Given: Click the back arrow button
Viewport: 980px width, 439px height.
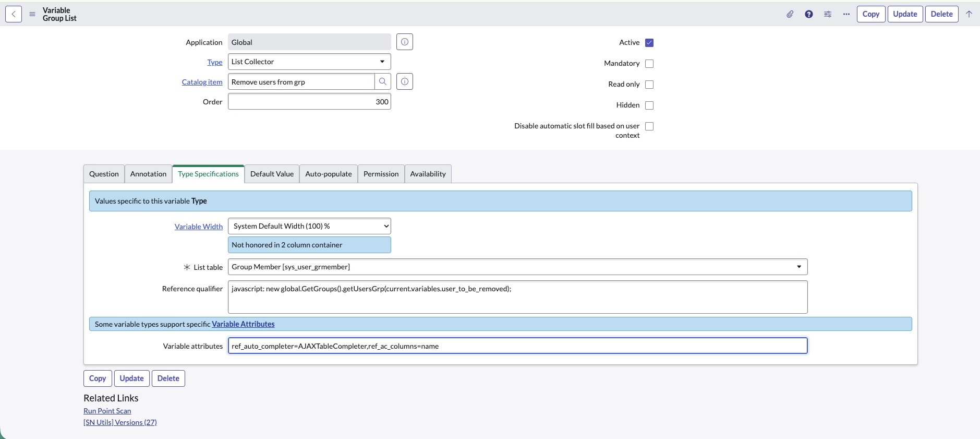Looking at the screenshot, I should 14,14.
